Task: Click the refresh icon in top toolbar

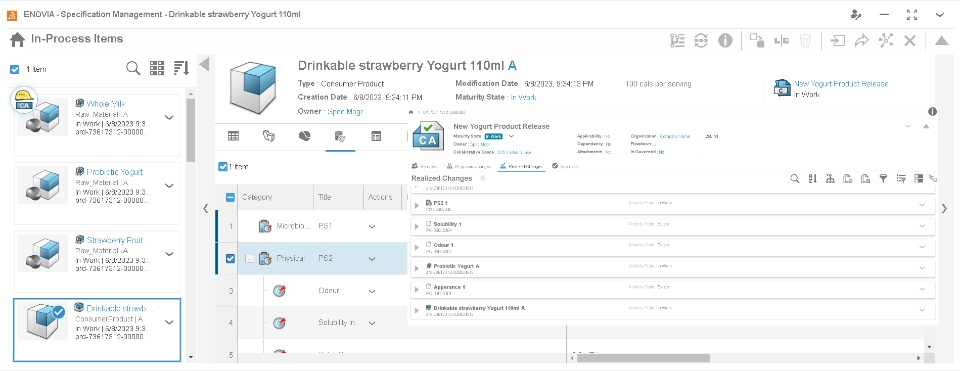Action: [x=701, y=40]
